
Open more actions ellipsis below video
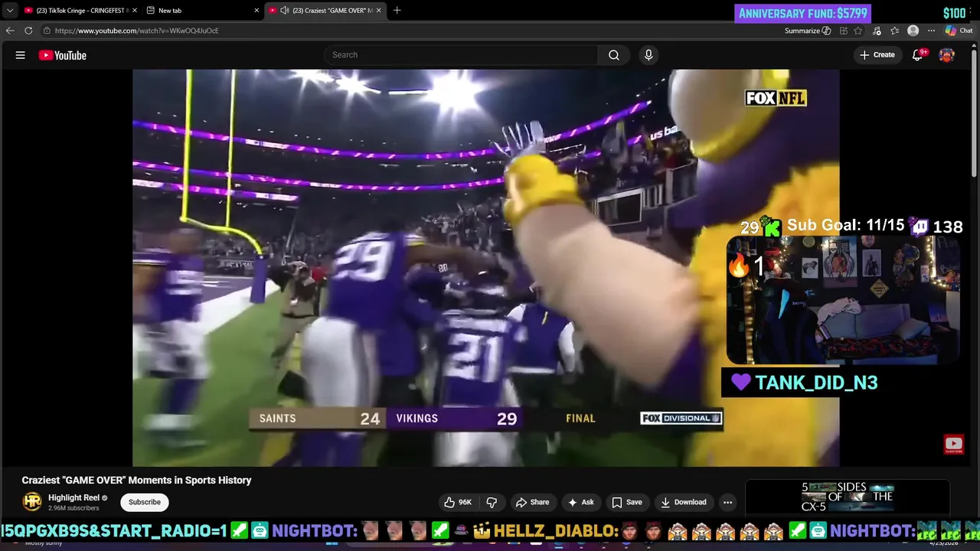click(x=727, y=502)
